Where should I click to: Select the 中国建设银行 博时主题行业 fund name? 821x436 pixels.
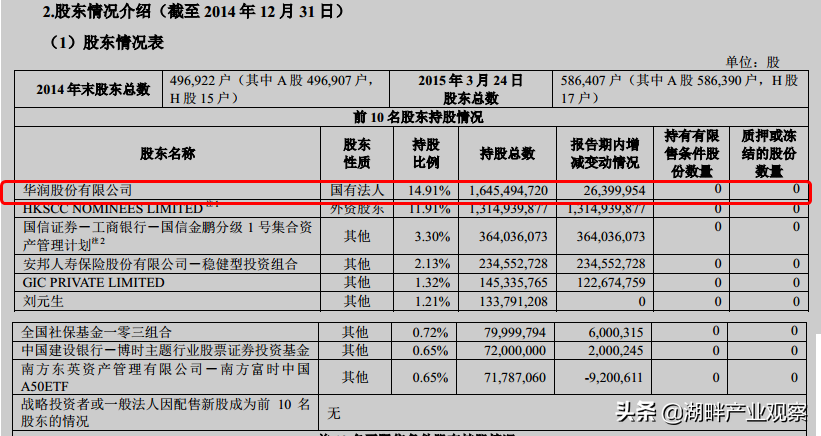tap(165, 350)
